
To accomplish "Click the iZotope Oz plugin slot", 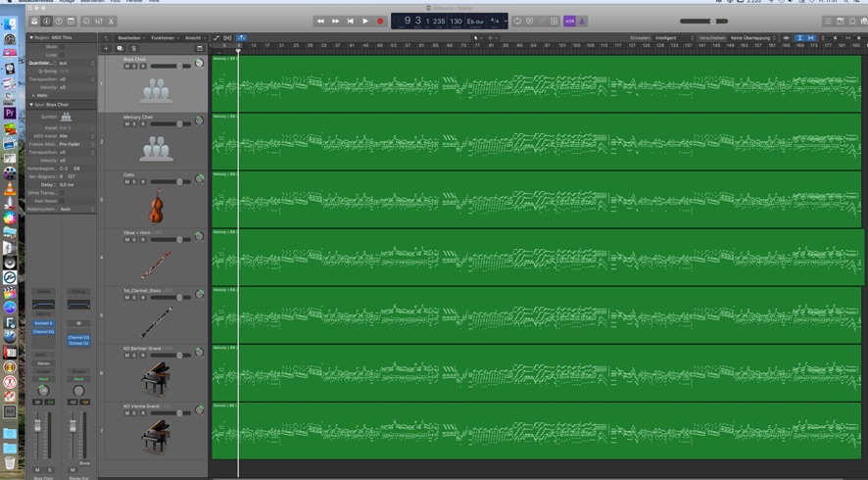I will coord(78,343).
